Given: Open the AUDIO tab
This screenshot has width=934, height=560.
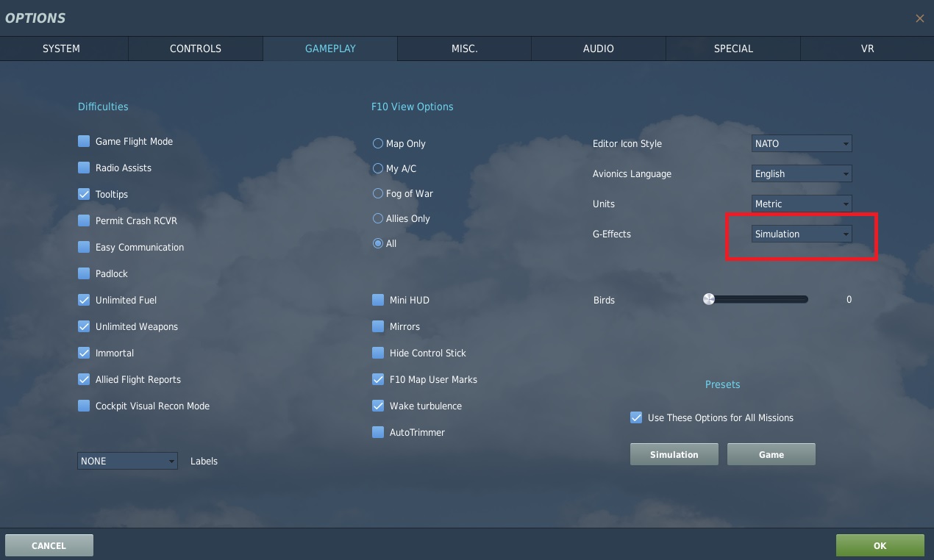Looking at the screenshot, I should tap(599, 49).
